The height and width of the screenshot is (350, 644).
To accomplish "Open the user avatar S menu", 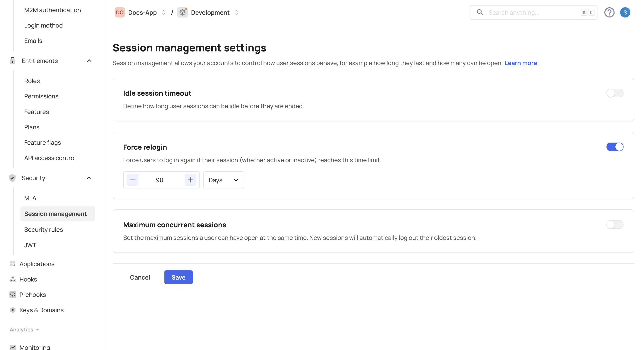I will pyautogui.click(x=625, y=12).
